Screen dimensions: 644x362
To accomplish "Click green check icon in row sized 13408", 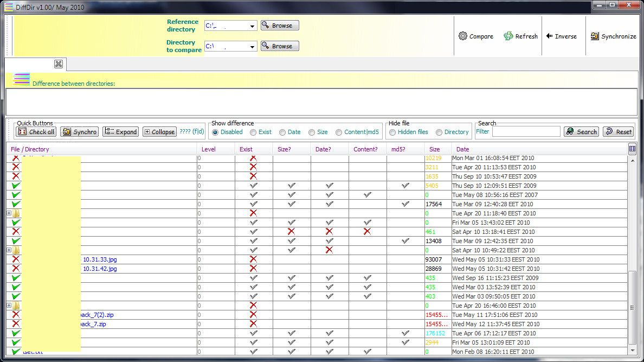I will point(16,241).
